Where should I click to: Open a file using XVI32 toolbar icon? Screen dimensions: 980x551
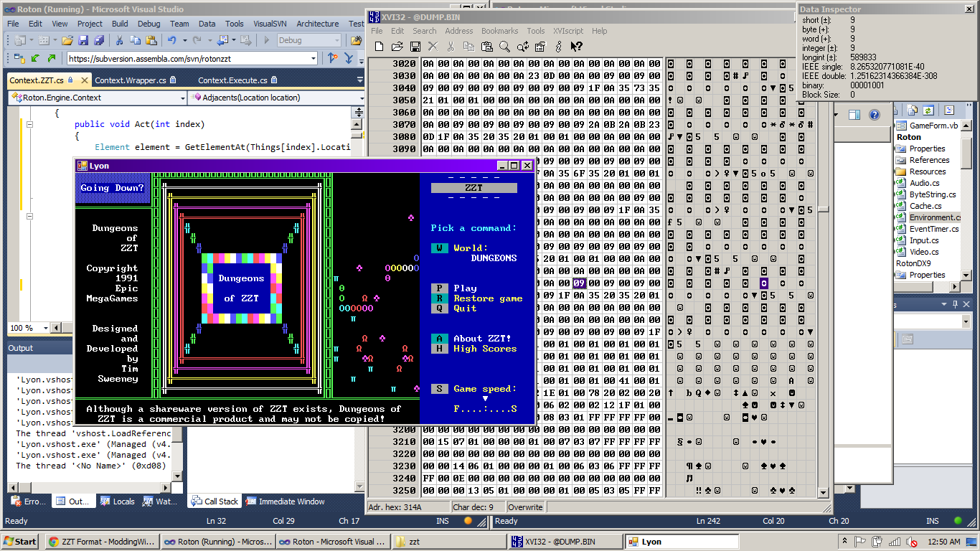point(397,47)
